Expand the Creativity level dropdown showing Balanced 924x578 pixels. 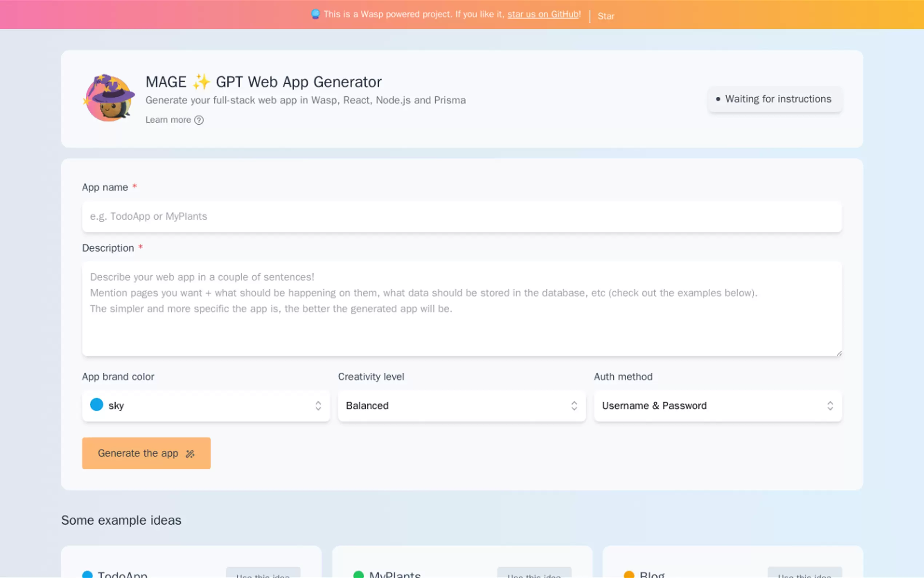[462, 405]
